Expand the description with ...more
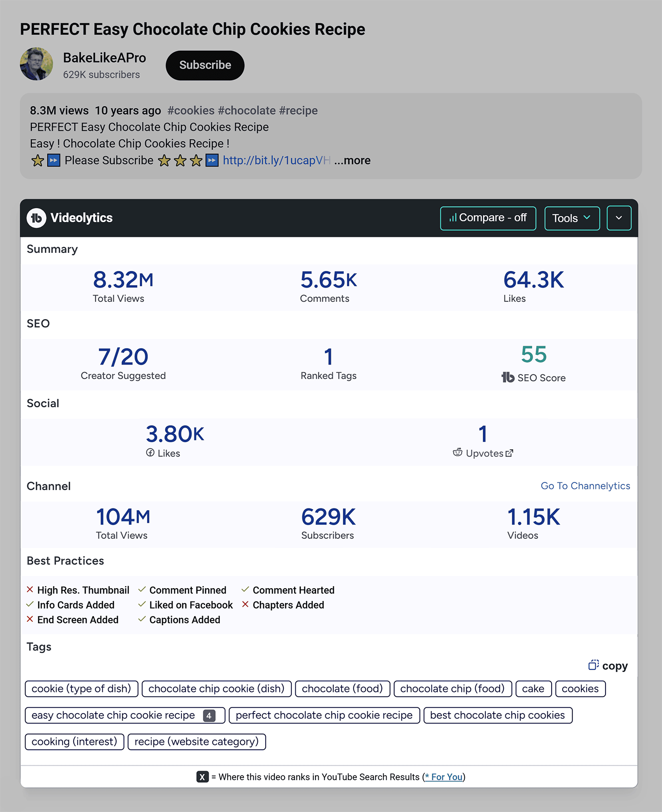This screenshot has height=812, width=662. tap(352, 160)
